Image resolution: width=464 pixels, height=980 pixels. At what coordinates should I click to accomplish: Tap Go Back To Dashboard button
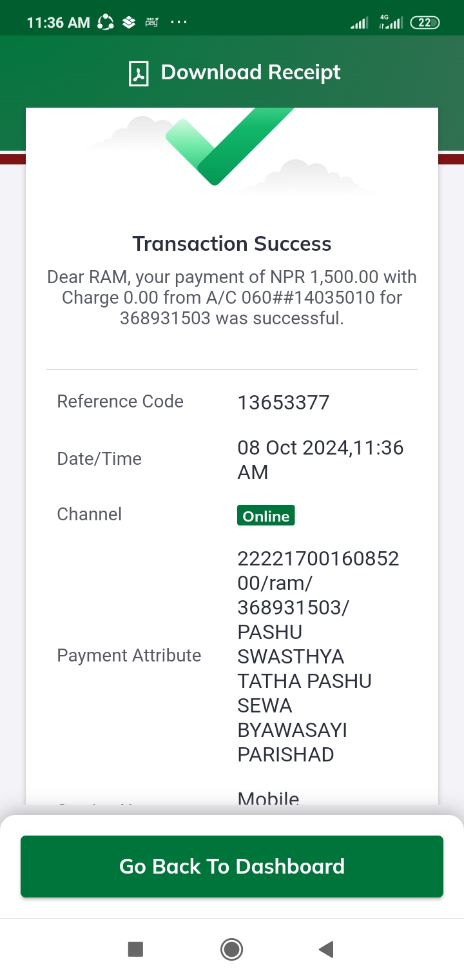(x=232, y=866)
